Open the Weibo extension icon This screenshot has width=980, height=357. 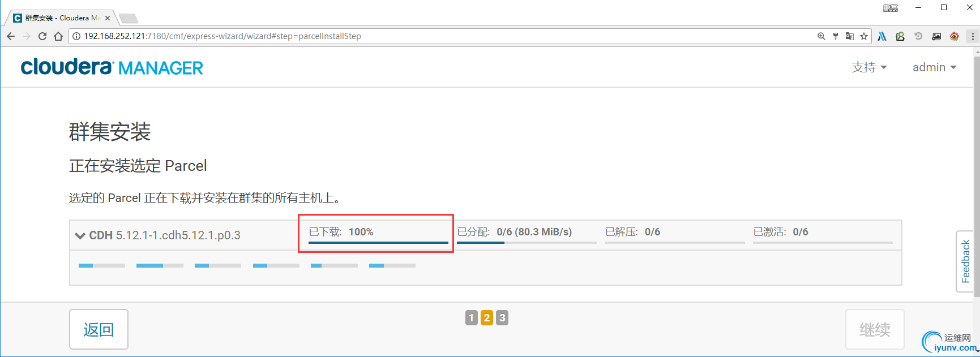click(x=955, y=36)
